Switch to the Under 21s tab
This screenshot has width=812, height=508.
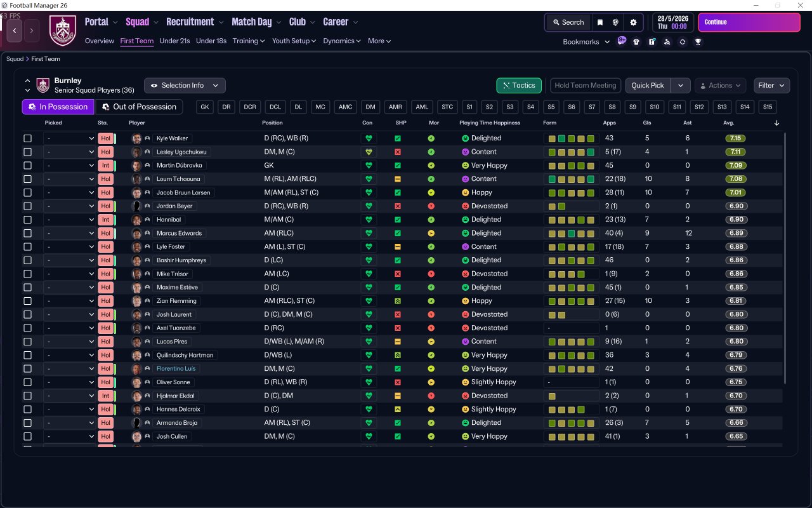click(x=174, y=41)
